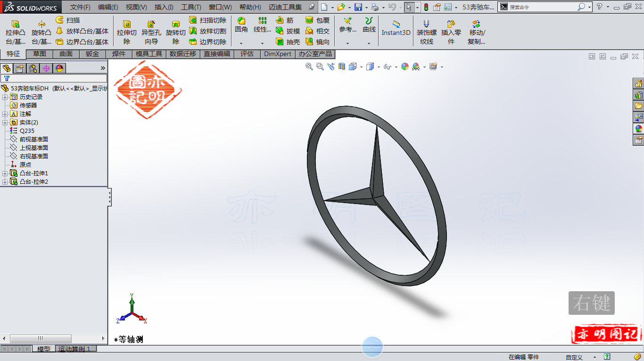Image resolution: width=644 pixels, height=361 pixels.
Task: Open the 运动算例 1 tab
Action: pos(77,349)
